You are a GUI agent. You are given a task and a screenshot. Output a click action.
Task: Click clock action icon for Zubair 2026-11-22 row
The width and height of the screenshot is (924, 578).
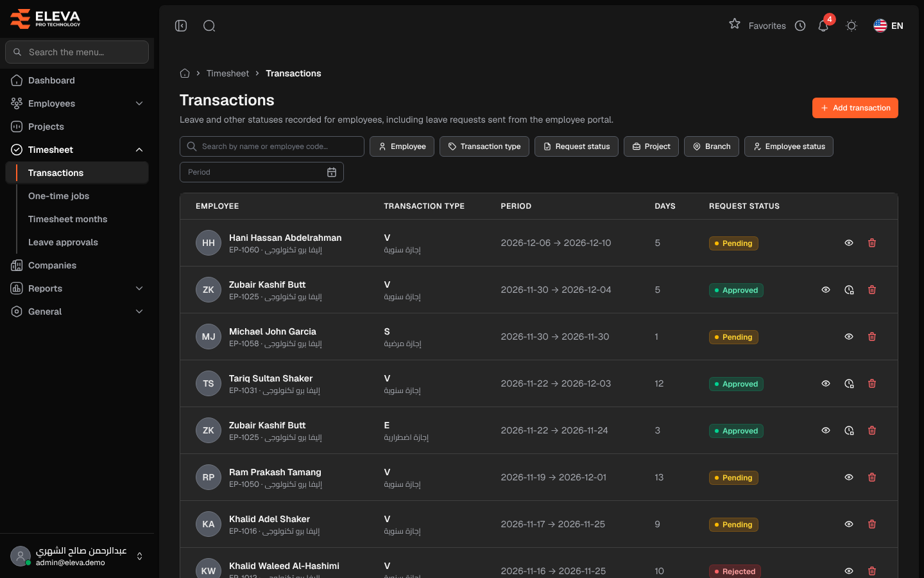click(x=849, y=430)
